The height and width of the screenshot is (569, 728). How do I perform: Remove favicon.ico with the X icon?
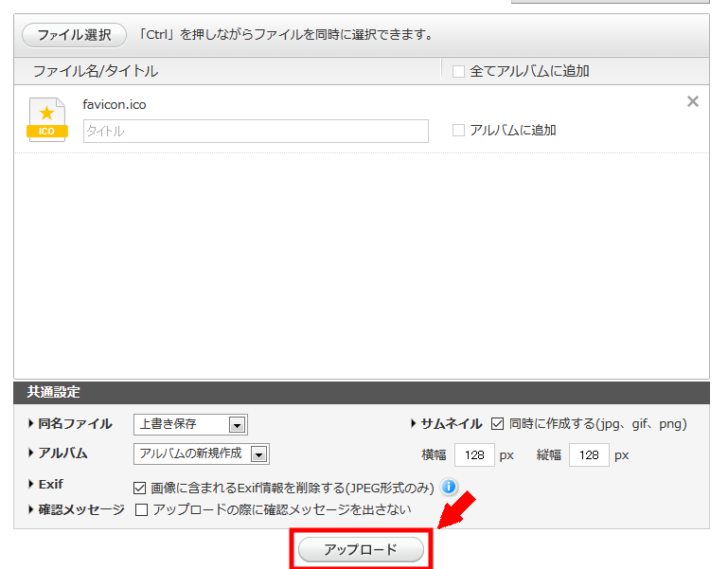click(x=693, y=101)
